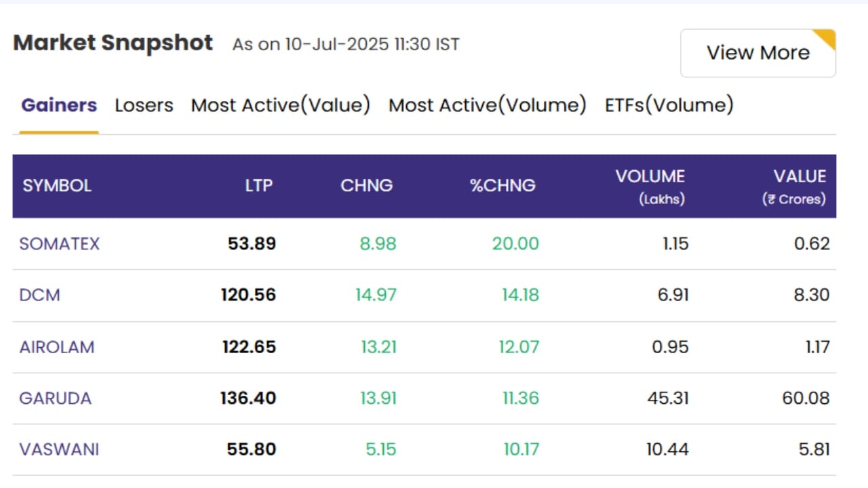Click the LTP column header

pos(259,186)
